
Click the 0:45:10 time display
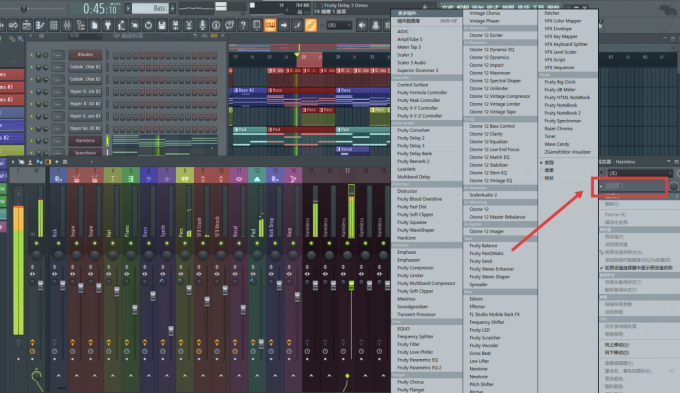click(99, 8)
